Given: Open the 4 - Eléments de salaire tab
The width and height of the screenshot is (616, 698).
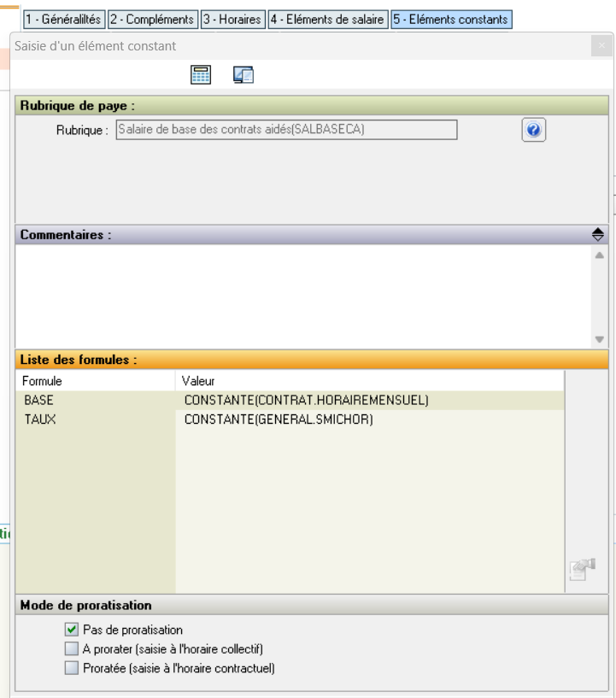Looking at the screenshot, I should click(x=328, y=19).
